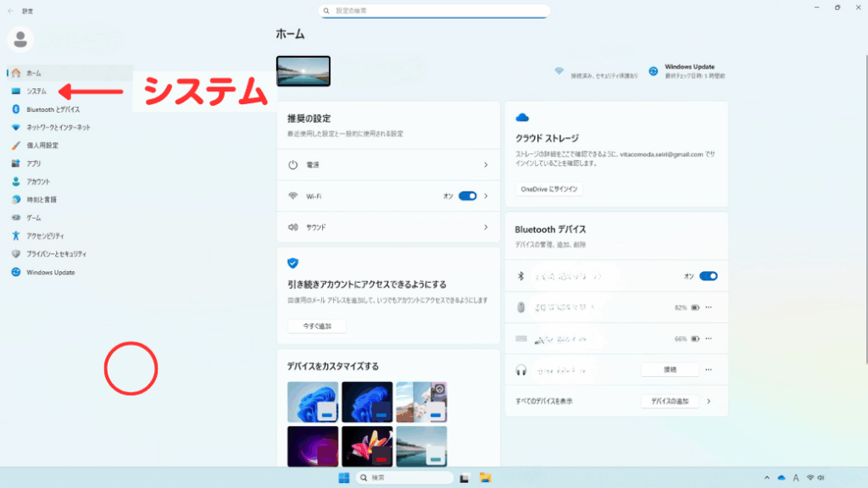
Task: Click the OneDrive にサインイン button
Action: coord(549,189)
